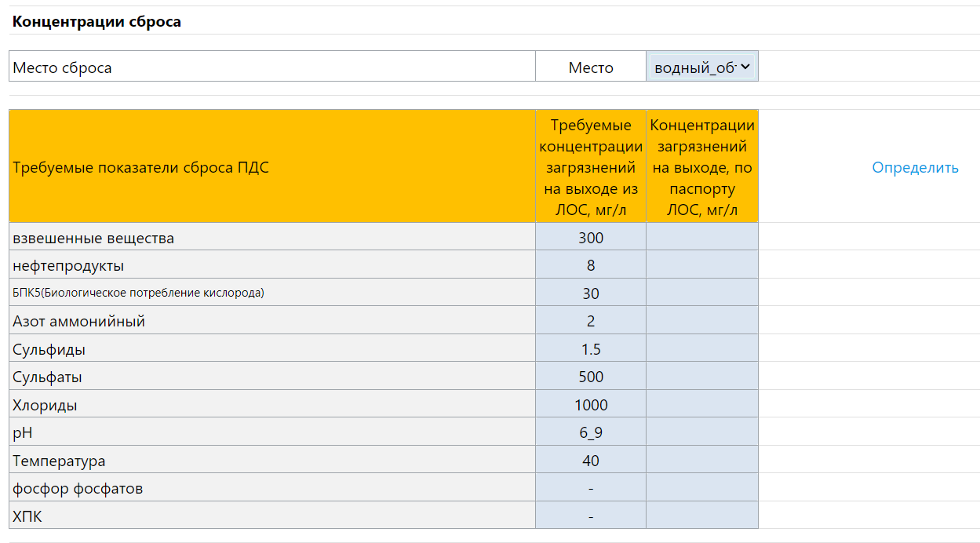980x543 pixels.
Task: Select required value for Азот аммонийный
Action: point(591,321)
